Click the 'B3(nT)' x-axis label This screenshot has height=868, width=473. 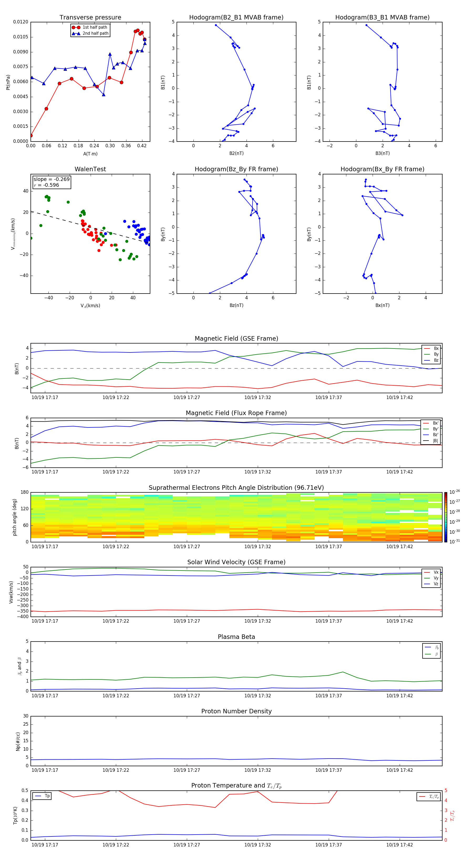[382, 153]
